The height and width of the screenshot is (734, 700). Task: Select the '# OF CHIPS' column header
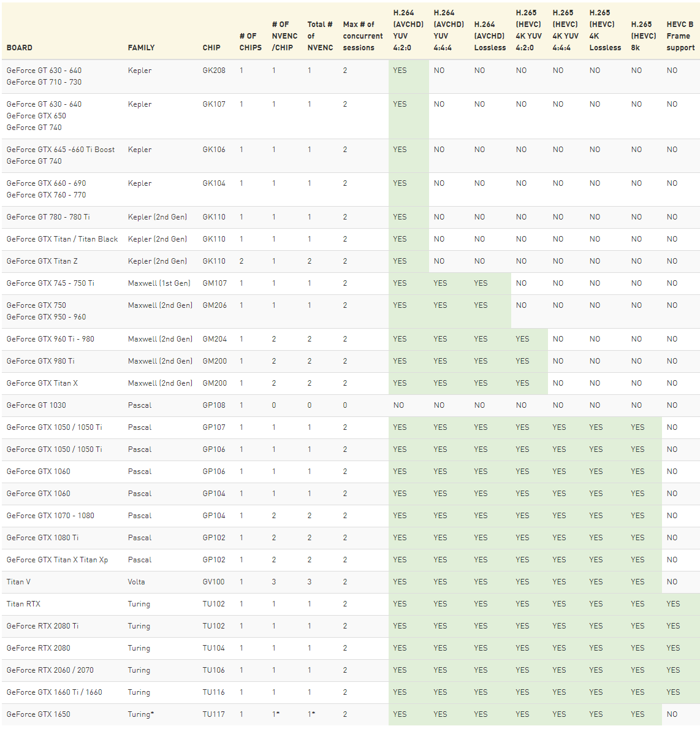pyautogui.click(x=250, y=42)
